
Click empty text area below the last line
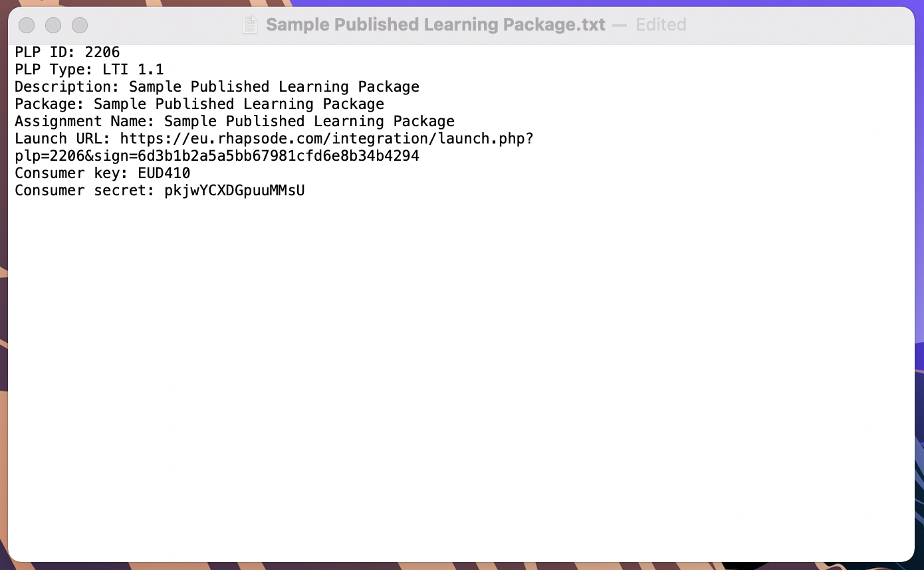tap(461, 379)
